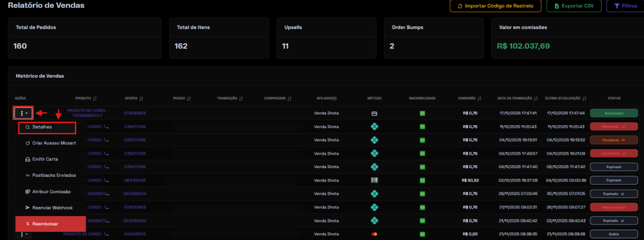Sort by Comissão column sort icon
Screen dimensions: 644x240
point(479,99)
